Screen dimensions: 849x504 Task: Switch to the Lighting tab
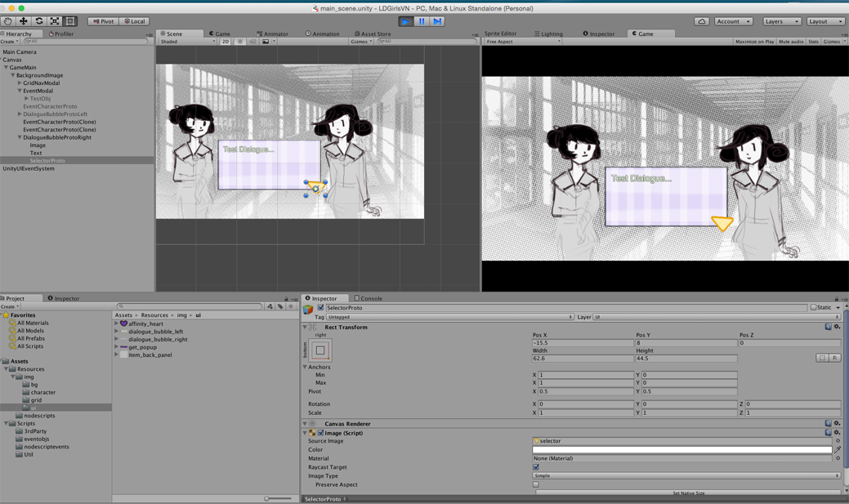(x=548, y=33)
